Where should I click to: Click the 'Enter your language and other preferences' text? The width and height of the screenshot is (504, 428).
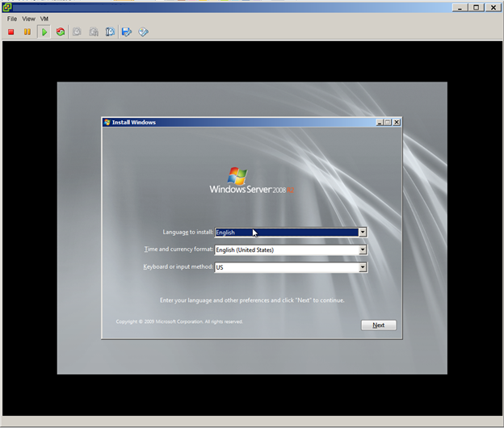click(x=252, y=300)
